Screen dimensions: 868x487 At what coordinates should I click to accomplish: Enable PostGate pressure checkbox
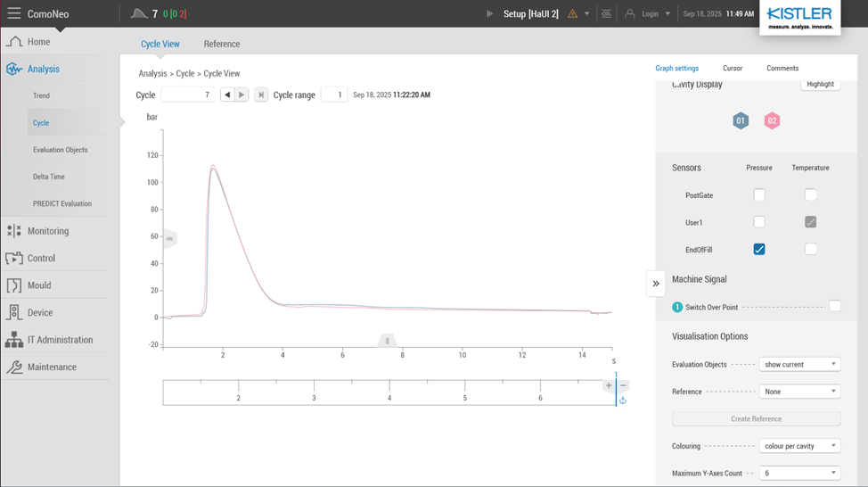tap(759, 195)
